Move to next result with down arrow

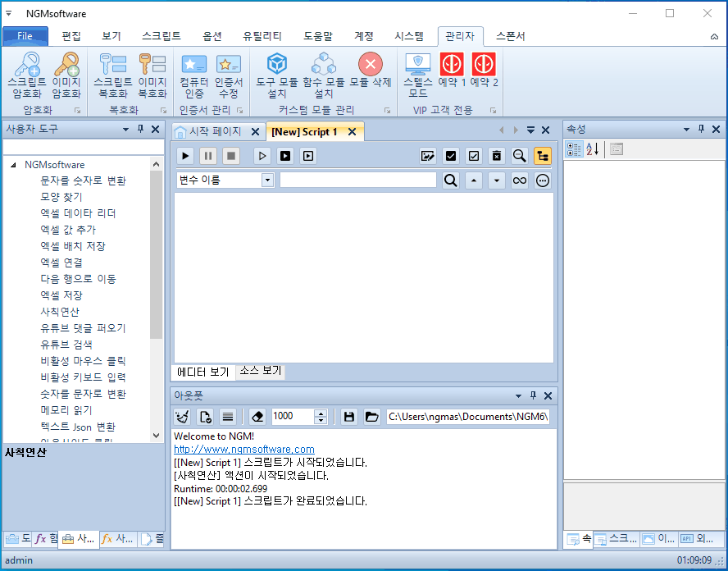point(496,180)
